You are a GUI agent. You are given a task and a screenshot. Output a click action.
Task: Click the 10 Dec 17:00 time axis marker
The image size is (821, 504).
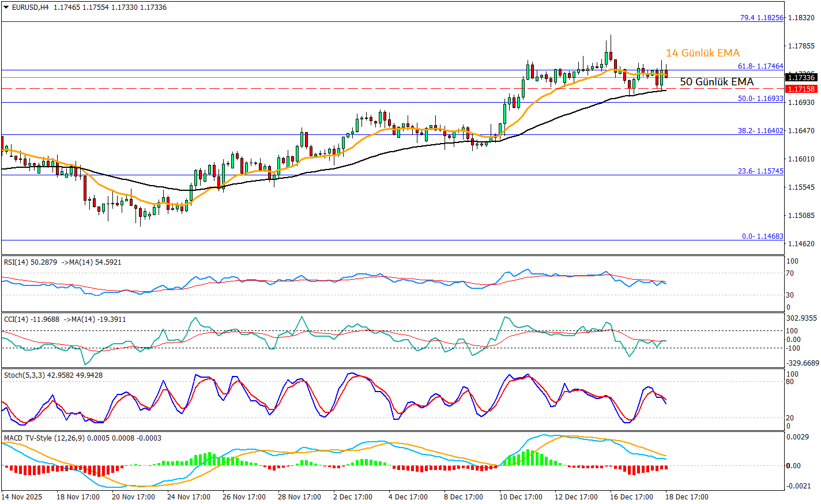[521, 497]
